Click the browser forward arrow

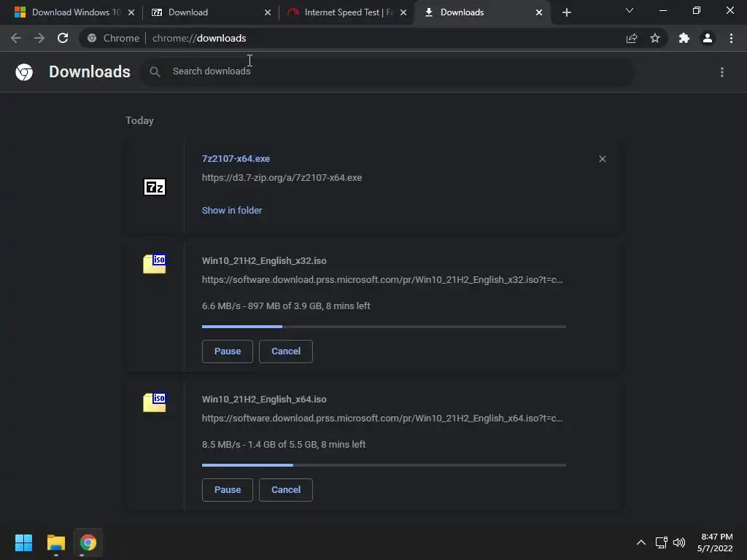39,38
